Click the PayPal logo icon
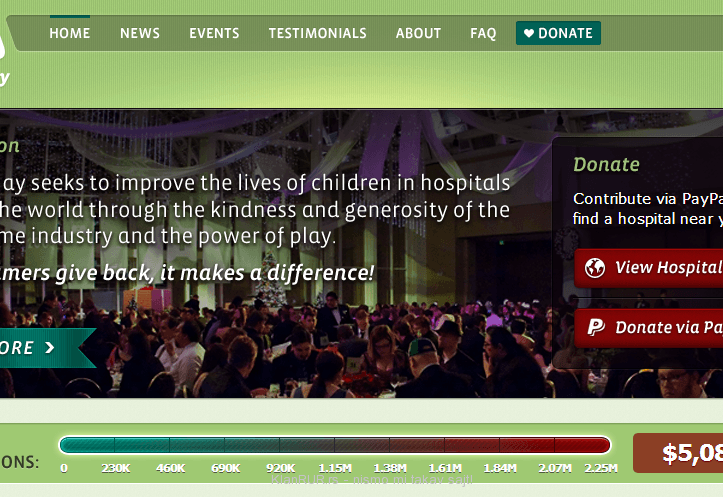This screenshot has width=723, height=497. (x=596, y=327)
